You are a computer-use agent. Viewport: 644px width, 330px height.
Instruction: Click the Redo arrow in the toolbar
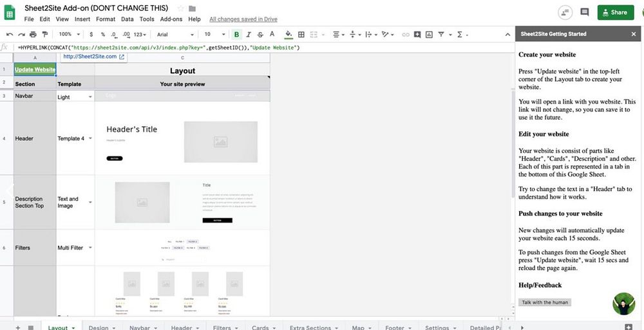pyautogui.click(x=21, y=35)
